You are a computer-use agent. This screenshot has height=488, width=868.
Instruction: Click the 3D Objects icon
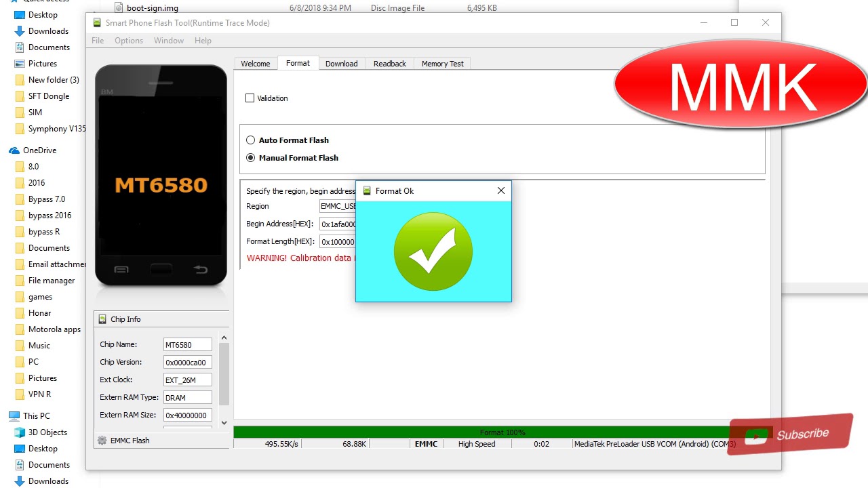(x=20, y=432)
